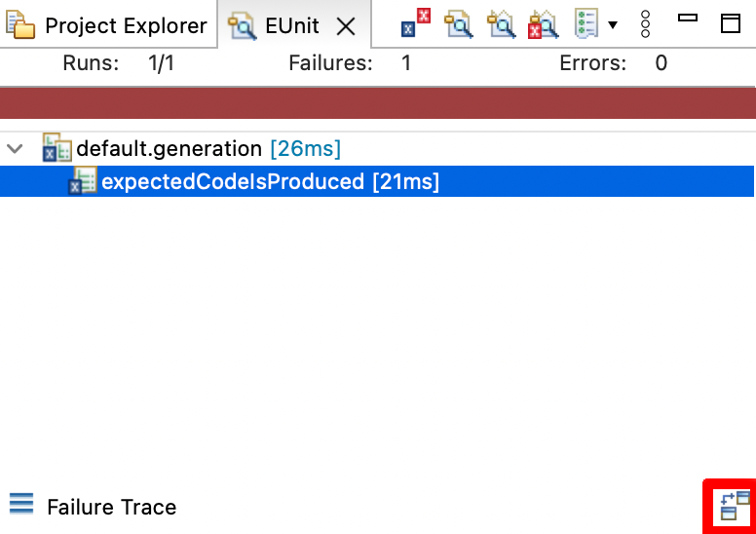Viewport: 756px width, 534px height.
Task: Click the failed test icon beside expectedCodeIsProduced
Action: point(83,181)
